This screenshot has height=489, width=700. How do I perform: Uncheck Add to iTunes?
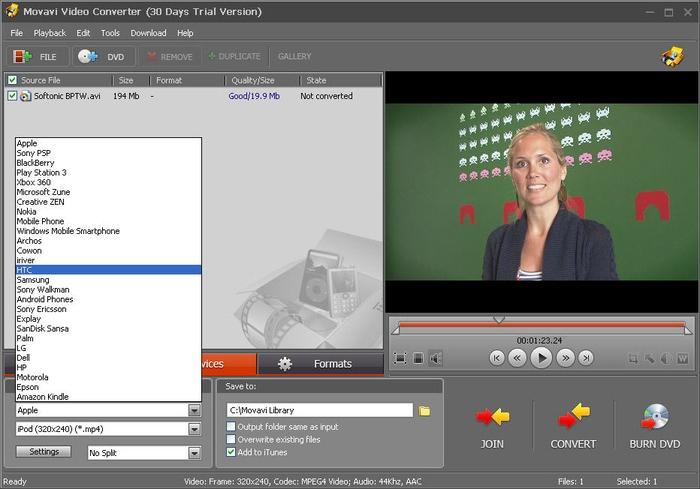coord(231,452)
